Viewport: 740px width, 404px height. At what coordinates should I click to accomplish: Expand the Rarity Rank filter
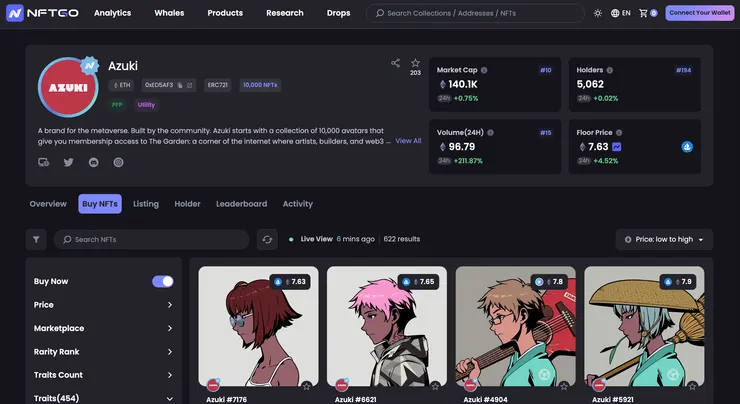[104, 352]
